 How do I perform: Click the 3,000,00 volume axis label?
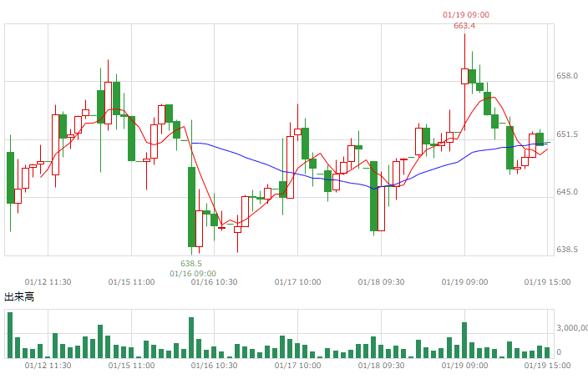tap(572, 328)
